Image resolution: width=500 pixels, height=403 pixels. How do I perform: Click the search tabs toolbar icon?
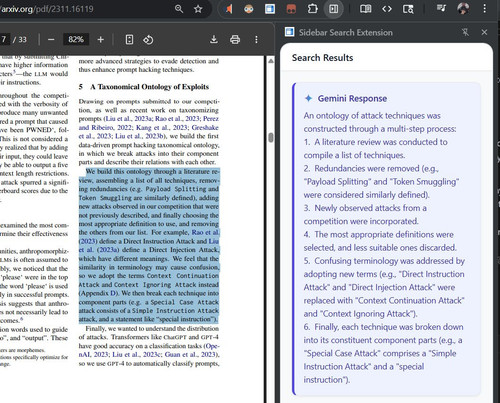[x=408, y=9]
